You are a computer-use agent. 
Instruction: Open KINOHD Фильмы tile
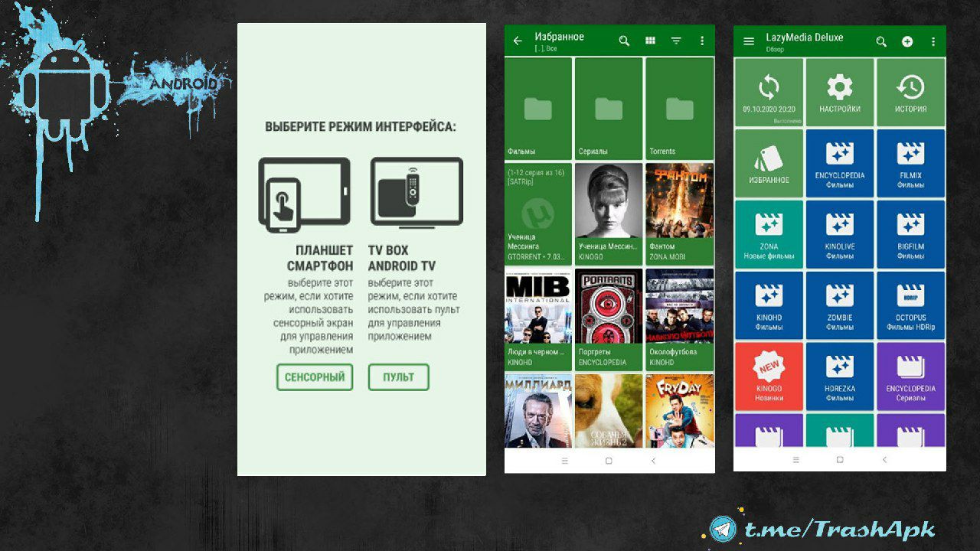(x=769, y=305)
